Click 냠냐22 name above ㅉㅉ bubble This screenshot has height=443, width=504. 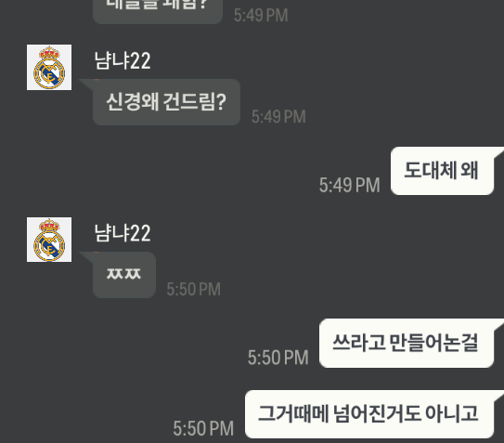123,233
